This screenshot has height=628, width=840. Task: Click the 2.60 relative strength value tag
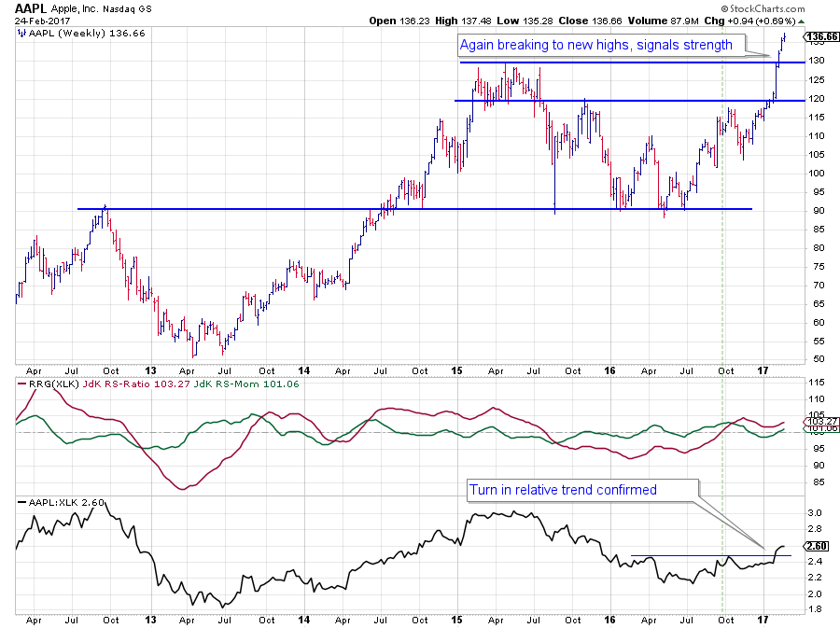[818, 546]
